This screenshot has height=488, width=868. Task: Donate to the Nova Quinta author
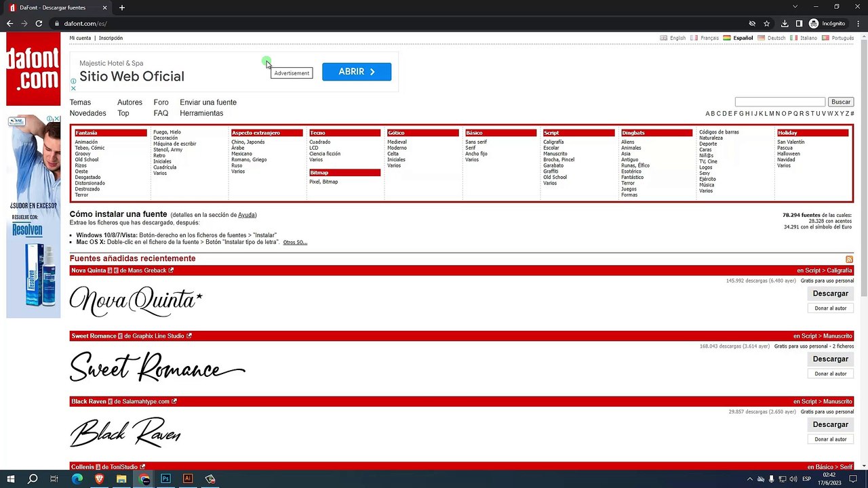pos(831,308)
